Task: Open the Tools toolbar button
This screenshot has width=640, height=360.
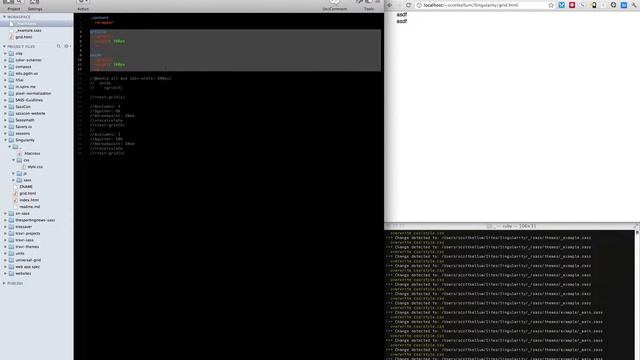Action: (x=369, y=5)
